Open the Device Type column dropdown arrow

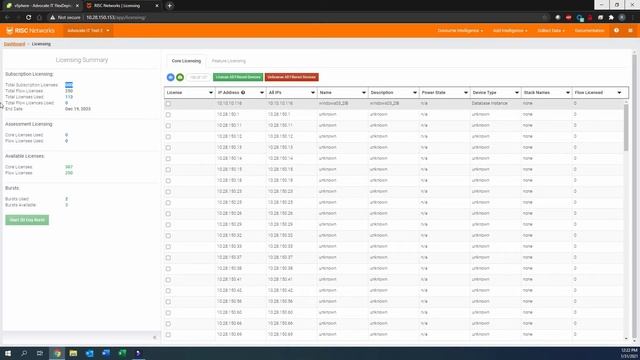[x=517, y=93]
